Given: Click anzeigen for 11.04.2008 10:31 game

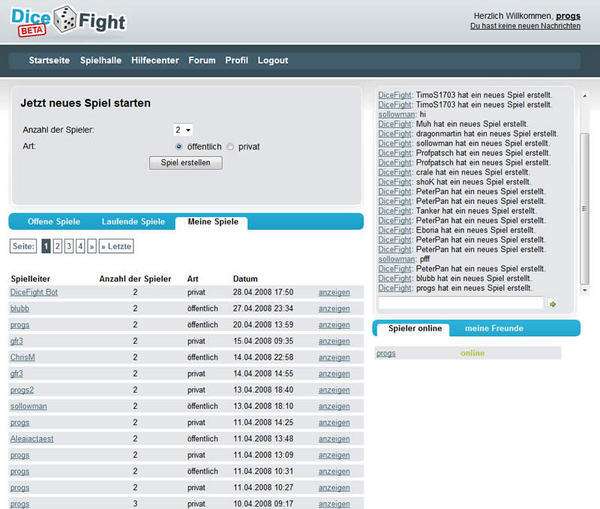Looking at the screenshot, I should 334,471.
